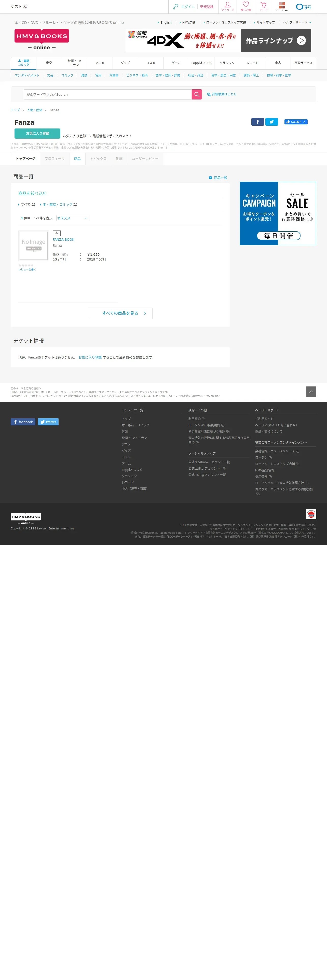Click お気に入り登録 link in ticket section
327x980 pixels.
(90, 358)
